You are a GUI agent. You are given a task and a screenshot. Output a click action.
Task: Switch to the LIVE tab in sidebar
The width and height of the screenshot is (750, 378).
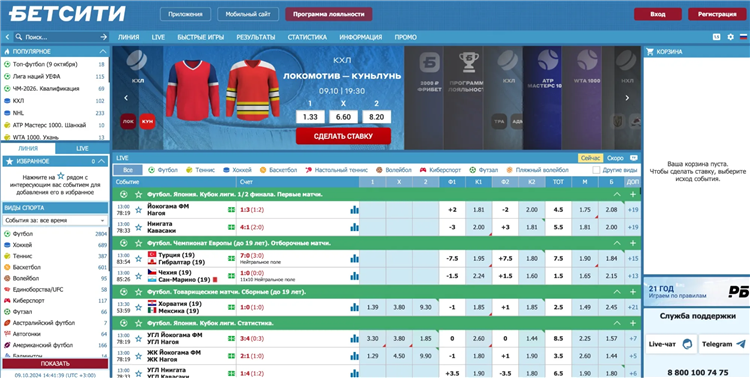tap(82, 148)
